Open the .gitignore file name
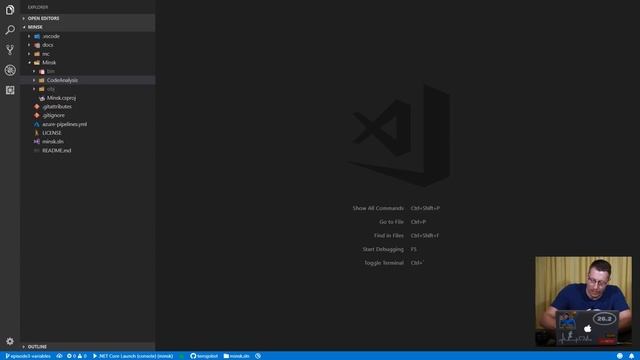 [53, 116]
